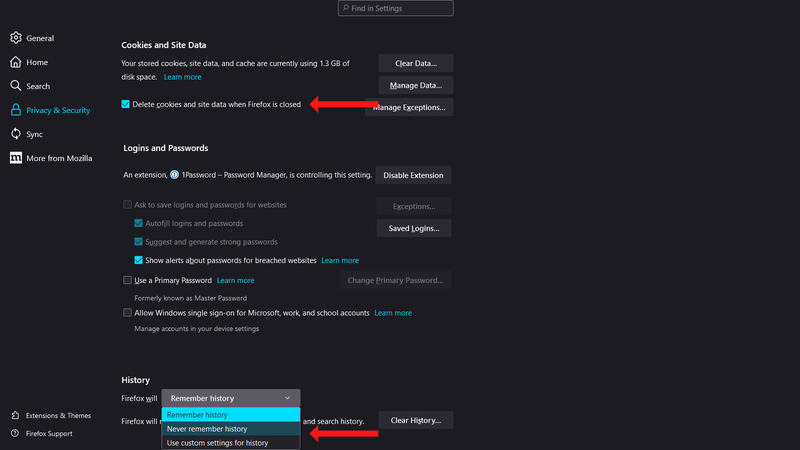Open Search settings magnifier icon
800x450 pixels.
pyautogui.click(x=16, y=86)
